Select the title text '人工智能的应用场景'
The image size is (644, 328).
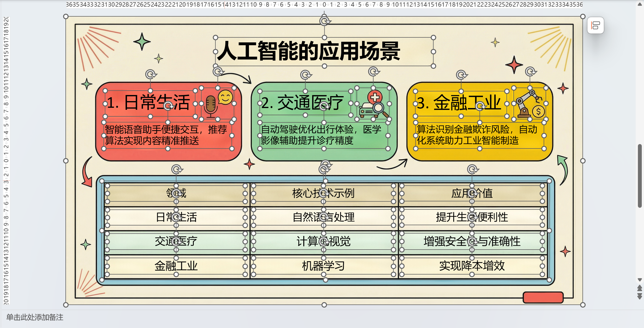(x=308, y=51)
